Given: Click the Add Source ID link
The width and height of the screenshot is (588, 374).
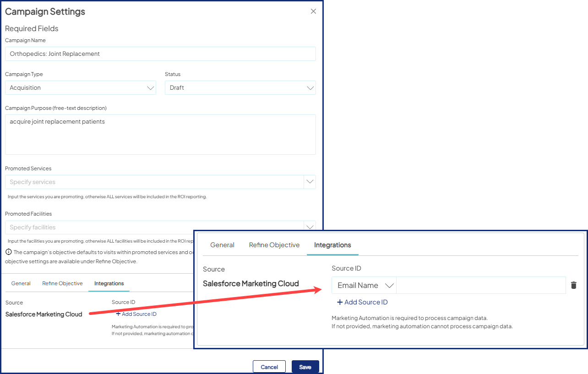Looking at the screenshot, I should [366, 302].
